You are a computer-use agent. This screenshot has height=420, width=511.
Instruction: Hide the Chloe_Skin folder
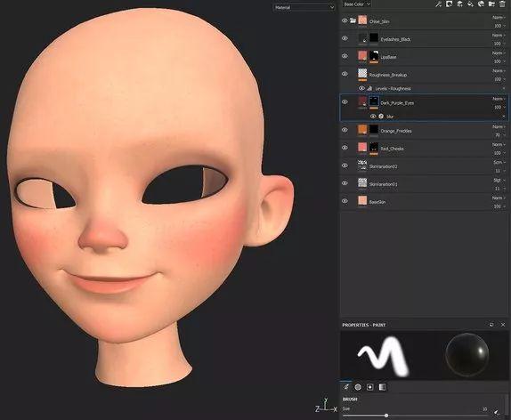tap(345, 20)
